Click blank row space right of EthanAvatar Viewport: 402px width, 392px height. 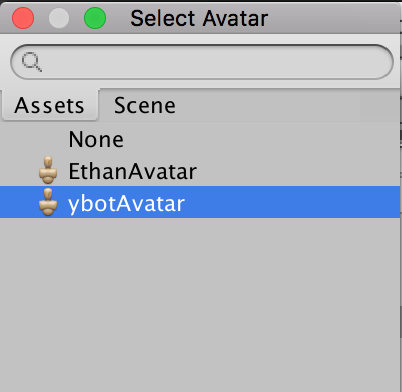[x=298, y=170]
